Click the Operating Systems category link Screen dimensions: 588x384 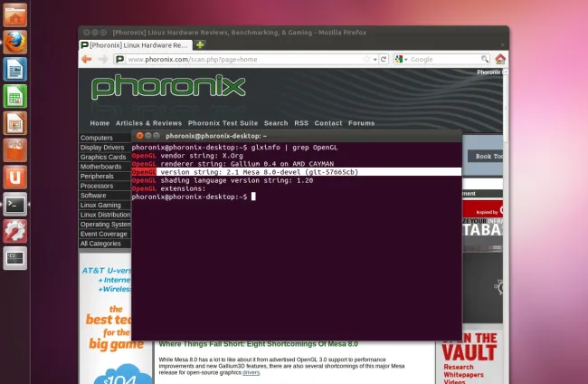105,225
